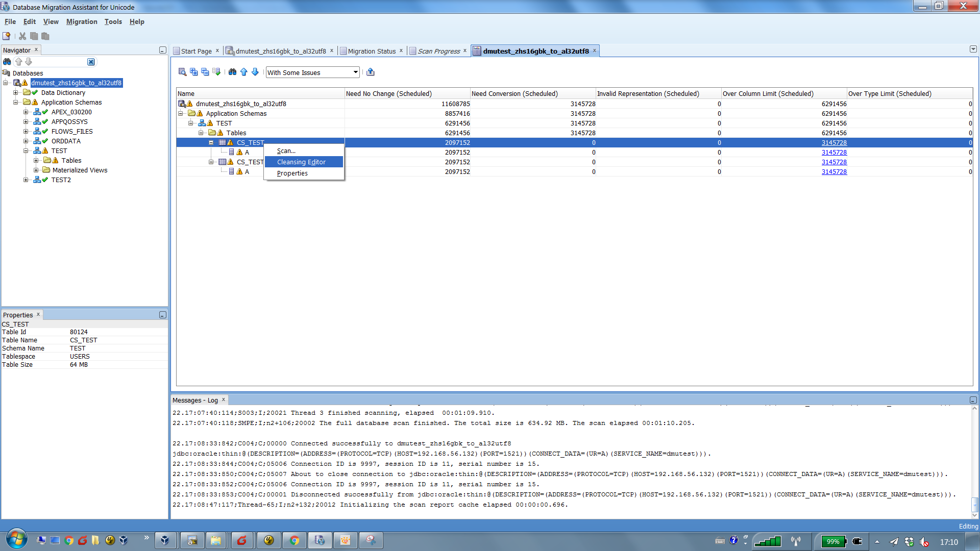Open Chrome from the taskbar
980x551 pixels.
click(x=294, y=540)
